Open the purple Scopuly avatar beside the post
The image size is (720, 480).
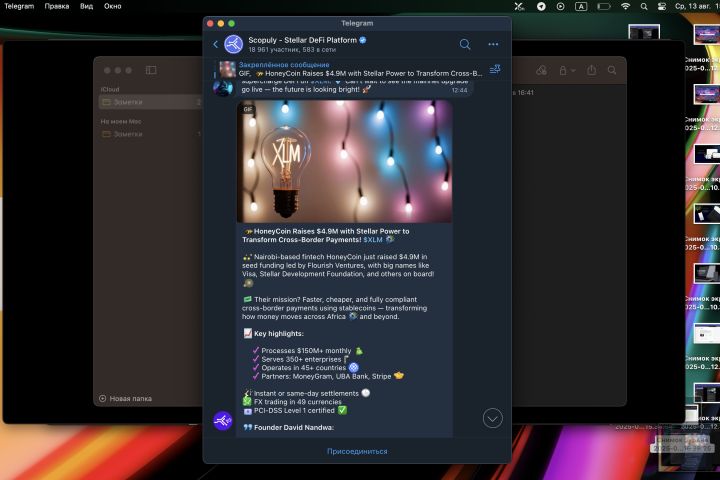pos(223,420)
